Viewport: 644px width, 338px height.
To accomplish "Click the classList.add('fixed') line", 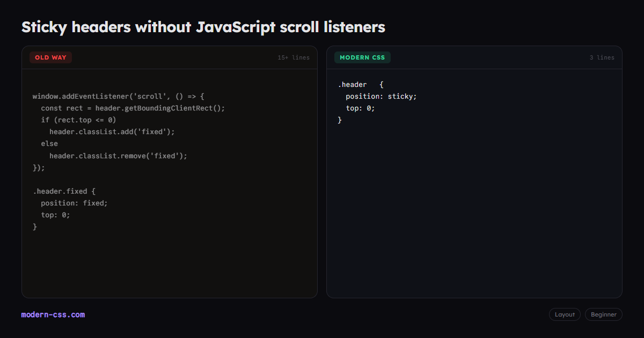I will tap(112, 132).
